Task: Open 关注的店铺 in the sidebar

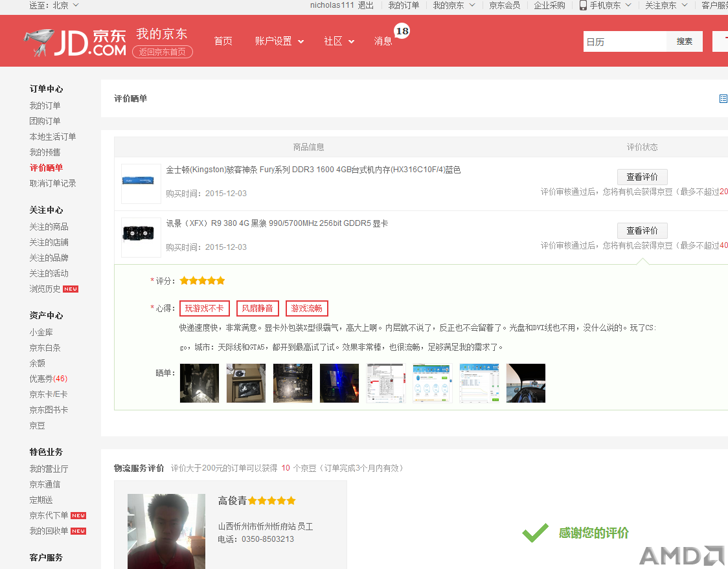Action: click(49, 242)
